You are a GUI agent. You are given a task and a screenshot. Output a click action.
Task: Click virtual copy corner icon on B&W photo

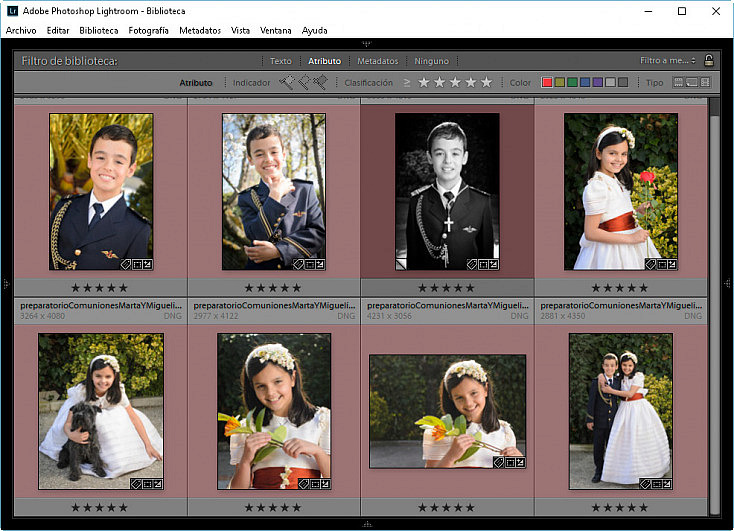(401, 265)
